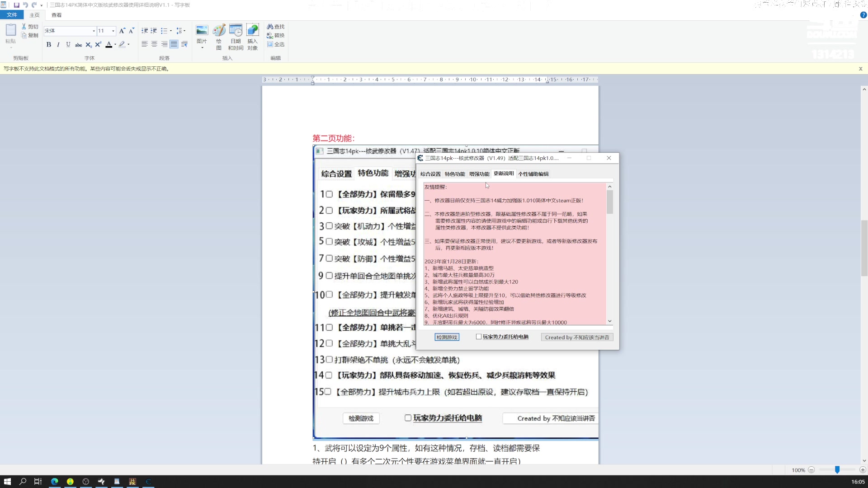Underline the selected text
This screenshot has height=488, width=868.
pyautogui.click(x=68, y=44)
